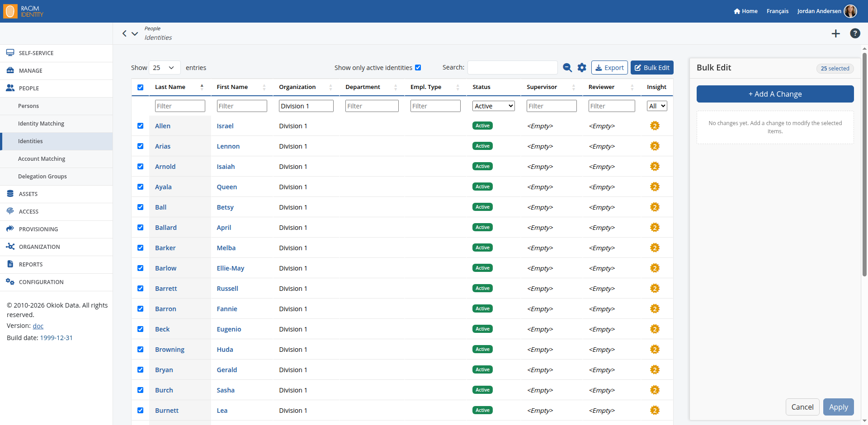This screenshot has width=868, height=425.
Task: Open the insight badge for Allen
Action: tap(655, 126)
